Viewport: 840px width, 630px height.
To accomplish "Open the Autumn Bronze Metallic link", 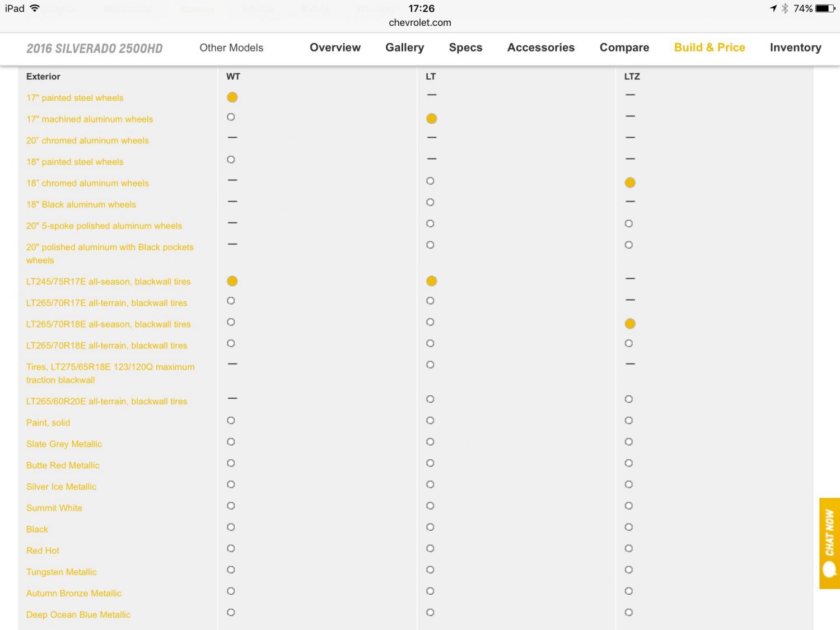I will tap(73, 593).
